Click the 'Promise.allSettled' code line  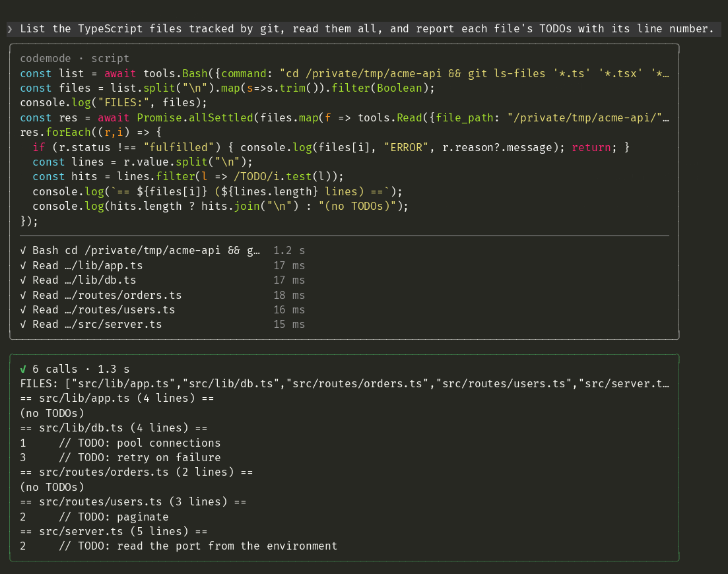[345, 118]
